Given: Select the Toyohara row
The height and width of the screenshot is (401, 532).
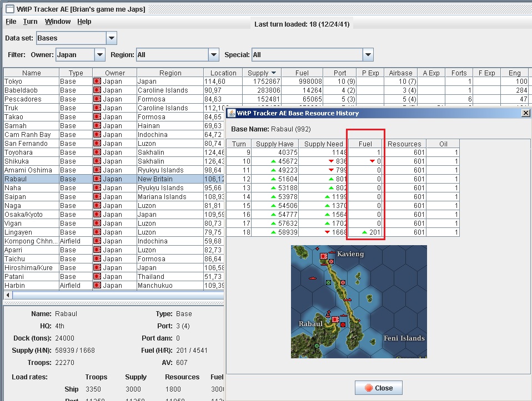Looking at the screenshot, I should click(x=114, y=152).
